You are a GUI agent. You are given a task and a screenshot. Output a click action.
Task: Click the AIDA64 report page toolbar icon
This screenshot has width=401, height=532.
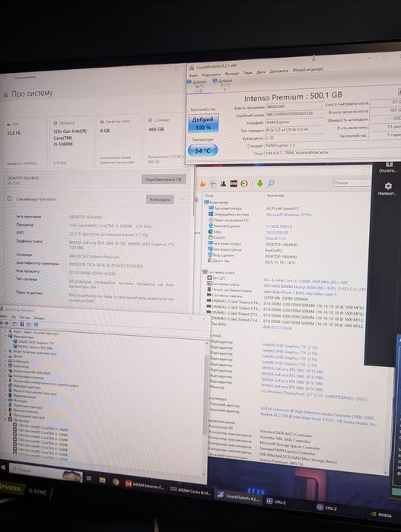click(x=213, y=184)
